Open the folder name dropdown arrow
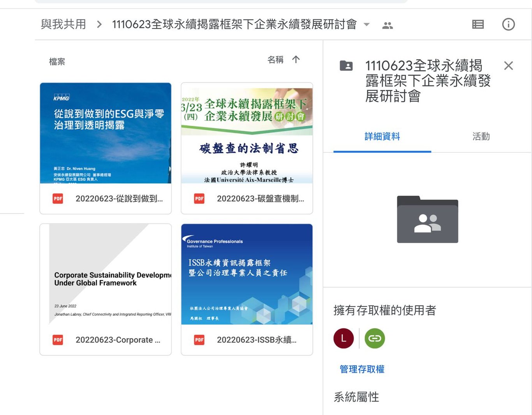Viewport: 532px width, 415px height. (x=366, y=25)
